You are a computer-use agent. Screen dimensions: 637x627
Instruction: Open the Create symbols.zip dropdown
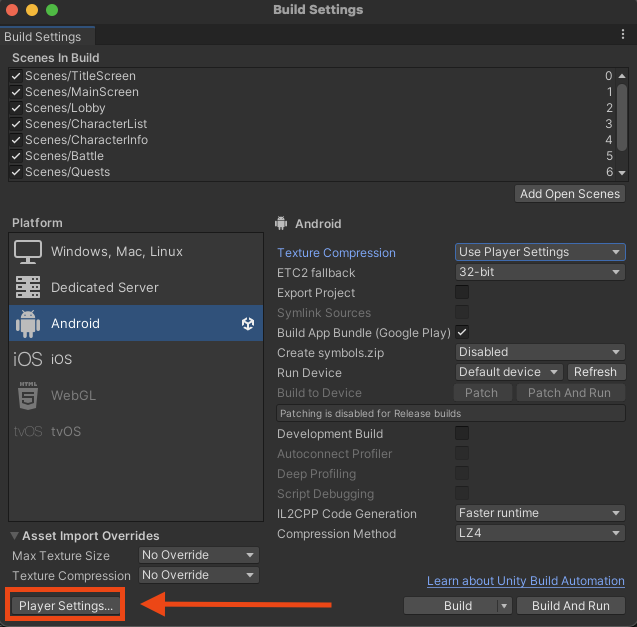click(x=540, y=352)
